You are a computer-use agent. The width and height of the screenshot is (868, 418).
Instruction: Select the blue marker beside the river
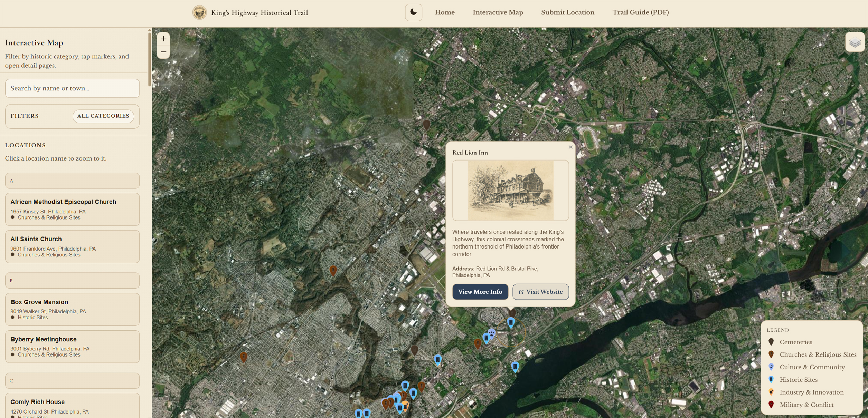pyautogui.click(x=515, y=367)
